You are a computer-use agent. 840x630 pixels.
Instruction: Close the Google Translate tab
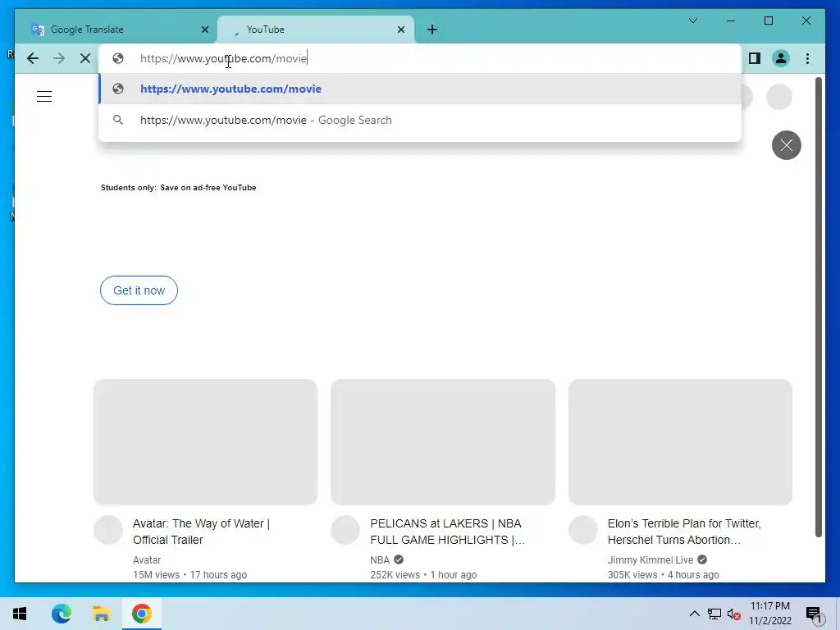[204, 30]
